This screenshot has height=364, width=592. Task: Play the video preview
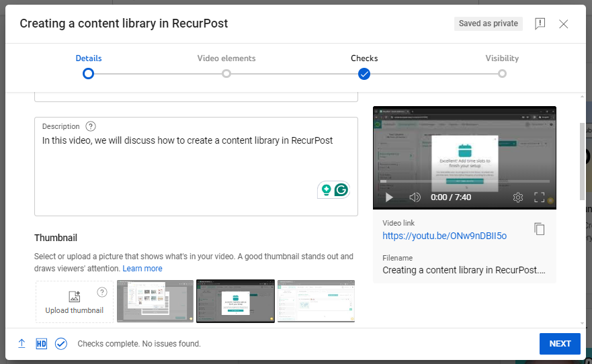[389, 197]
